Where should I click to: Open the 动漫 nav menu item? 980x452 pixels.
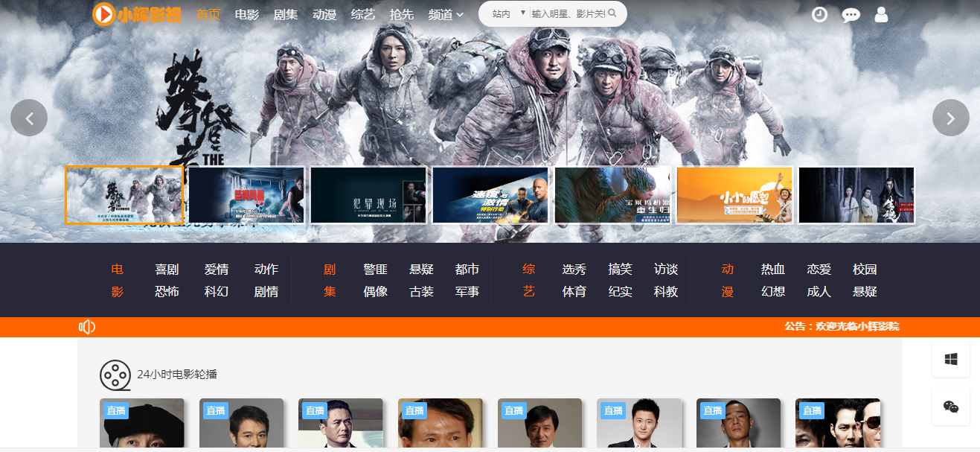click(x=324, y=14)
